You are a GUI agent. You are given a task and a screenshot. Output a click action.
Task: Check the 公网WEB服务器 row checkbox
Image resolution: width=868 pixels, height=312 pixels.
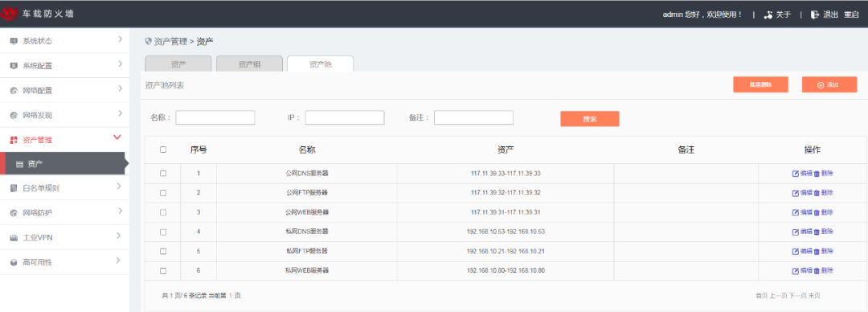pyautogui.click(x=162, y=212)
